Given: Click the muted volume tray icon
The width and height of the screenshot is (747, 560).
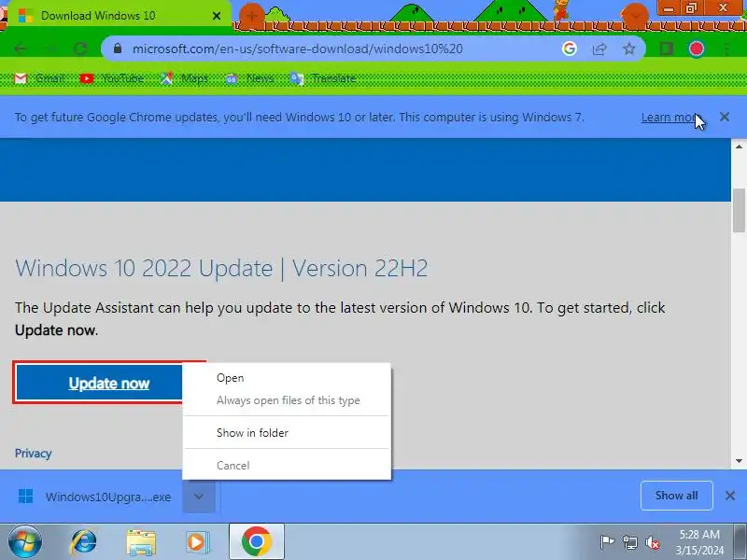Looking at the screenshot, I should 652,542.
